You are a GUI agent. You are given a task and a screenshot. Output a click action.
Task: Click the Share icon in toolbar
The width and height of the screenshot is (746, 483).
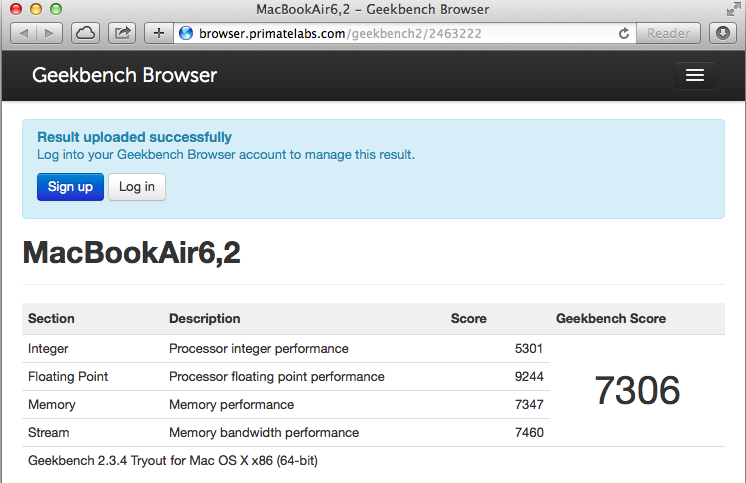[x=123, y=33]
